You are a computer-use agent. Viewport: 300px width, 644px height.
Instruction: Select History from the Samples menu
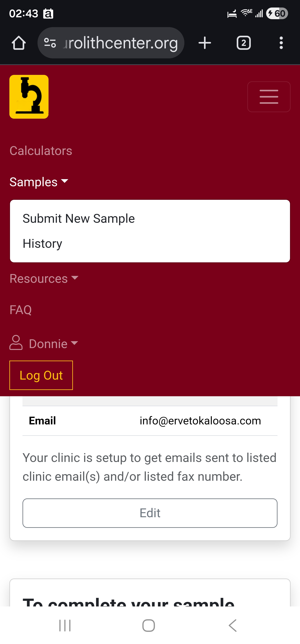pos(42,244)
